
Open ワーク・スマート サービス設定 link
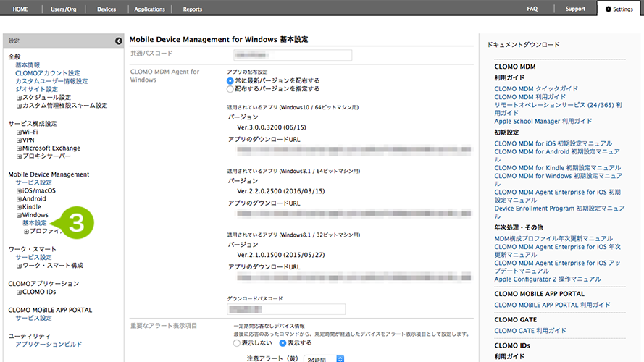[33, 257]
